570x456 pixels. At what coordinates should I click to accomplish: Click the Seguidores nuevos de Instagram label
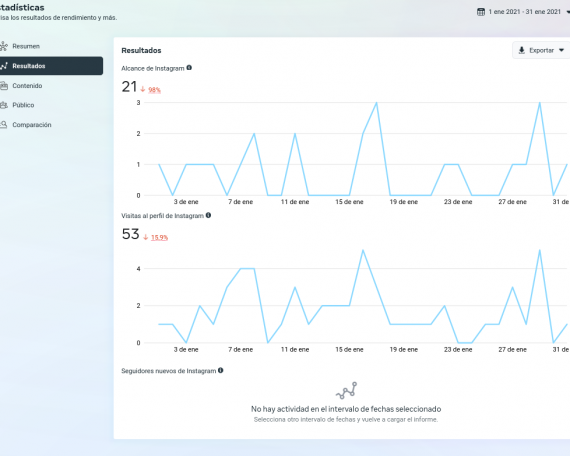169,371
